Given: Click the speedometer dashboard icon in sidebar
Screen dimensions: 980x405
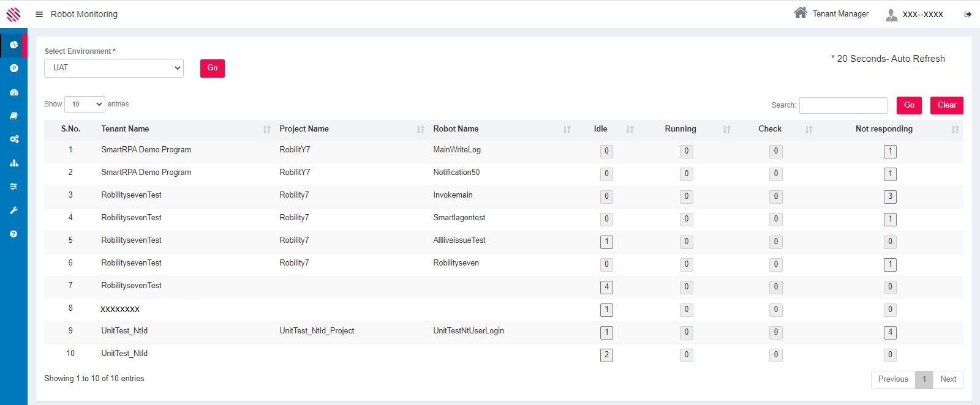Looking at the screenshot, I should (13, 92).
